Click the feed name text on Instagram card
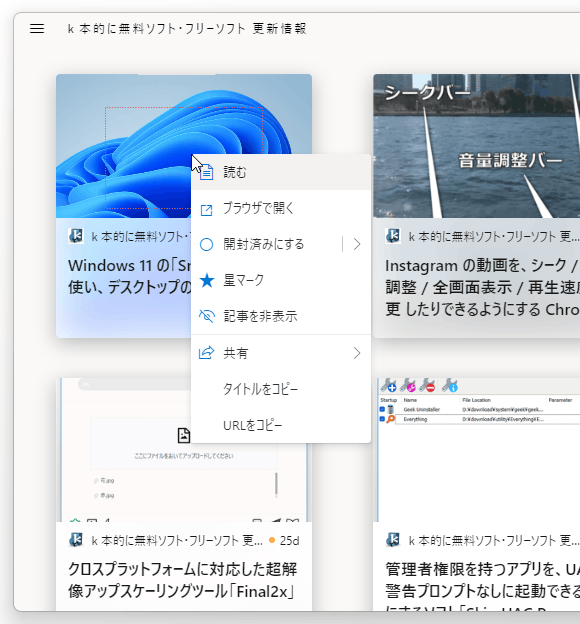Screen dimensions: 580x624 coord(494,236)
